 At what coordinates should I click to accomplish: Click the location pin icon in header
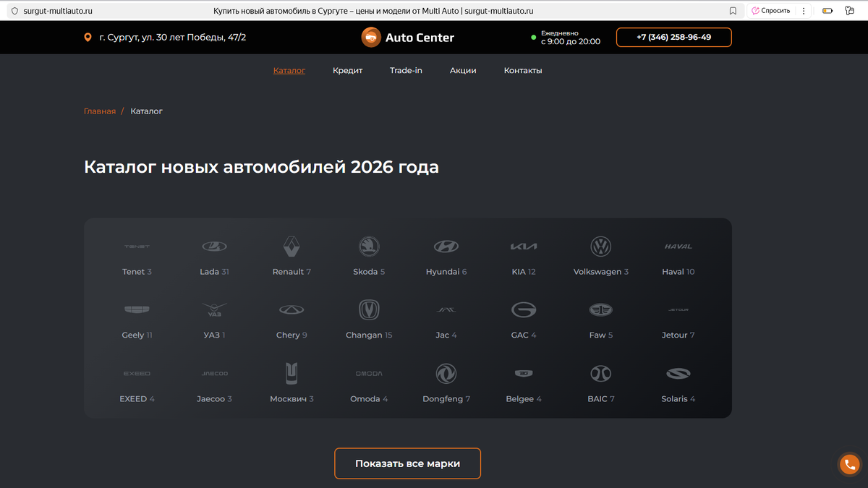(x=88, y=38)
